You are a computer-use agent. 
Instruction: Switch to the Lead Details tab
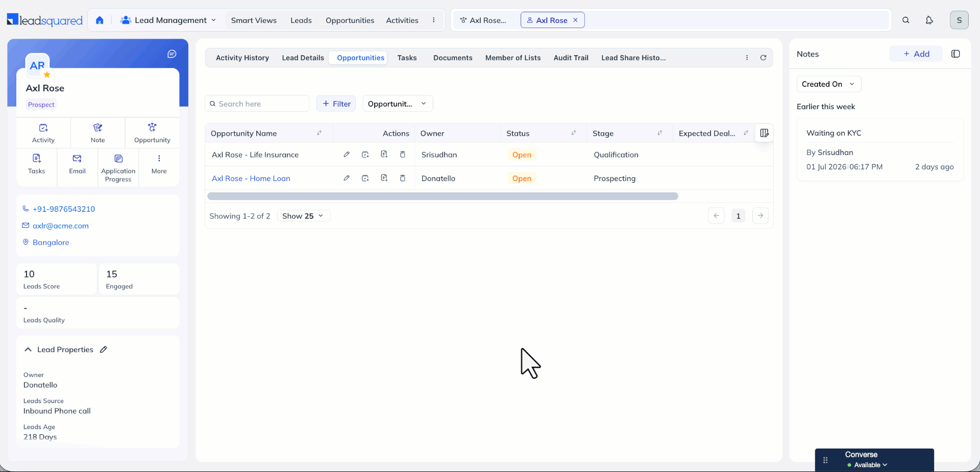(x=303, y=58)
